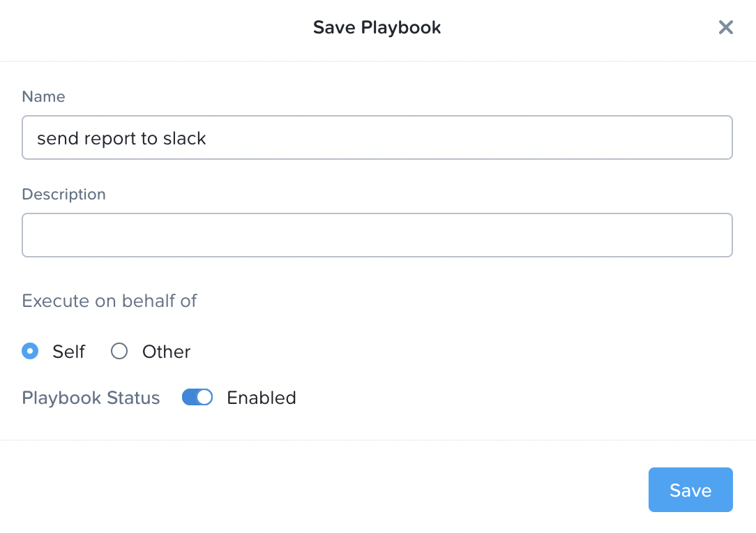Click the "Self" option label text
The width and height of the screenshot is (756, 533).
point(68,352)
